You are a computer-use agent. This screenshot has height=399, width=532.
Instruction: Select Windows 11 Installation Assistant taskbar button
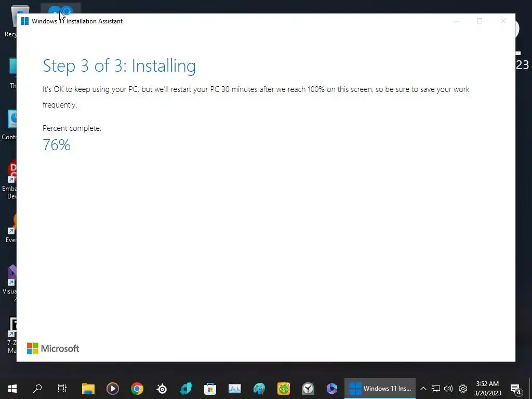[x=380, y=389]
